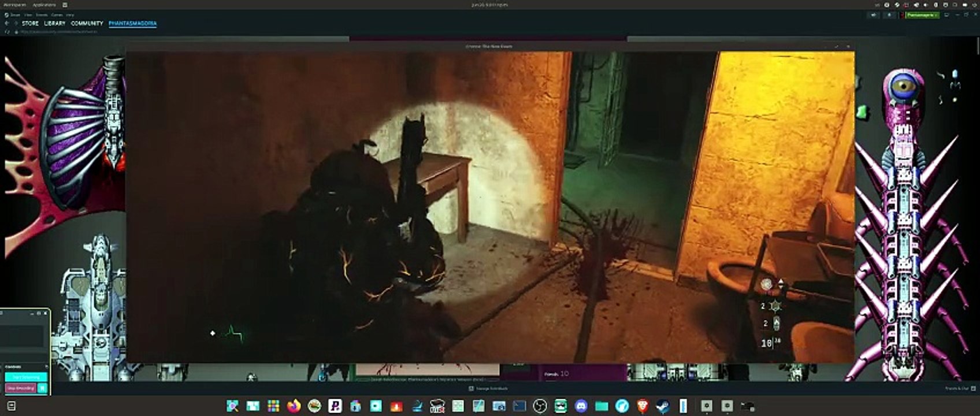Image resolution: width=980 pixels, height=416 pixels.
Task: Go forward with Steam's forward arrow
Action: pos(16,23)
